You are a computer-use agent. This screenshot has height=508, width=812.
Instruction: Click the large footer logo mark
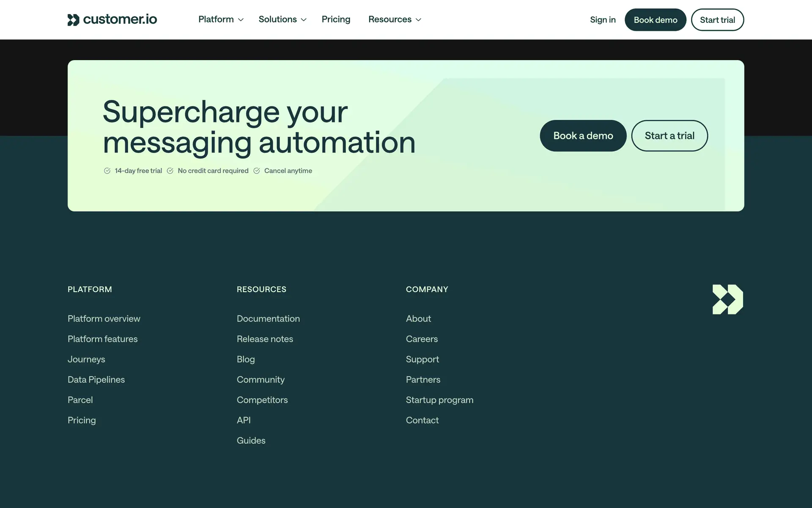(x=727, y=299)
